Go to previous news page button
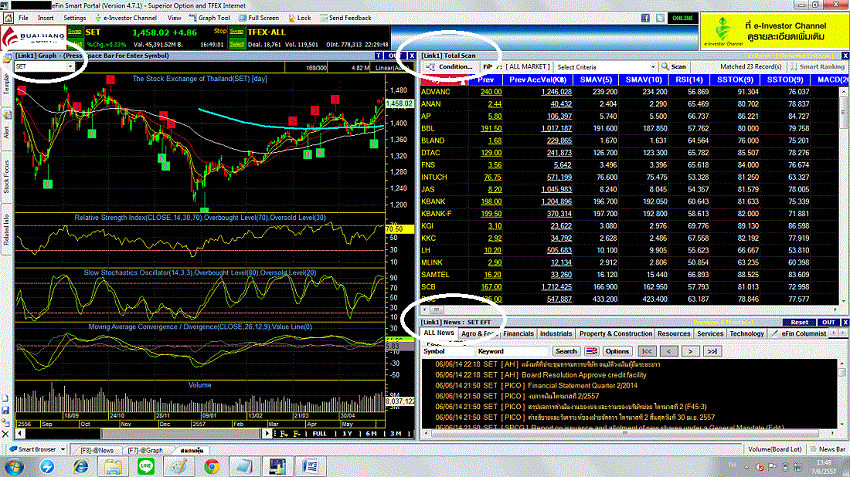This screenshot has height=477, width=850. coord(668,351)
